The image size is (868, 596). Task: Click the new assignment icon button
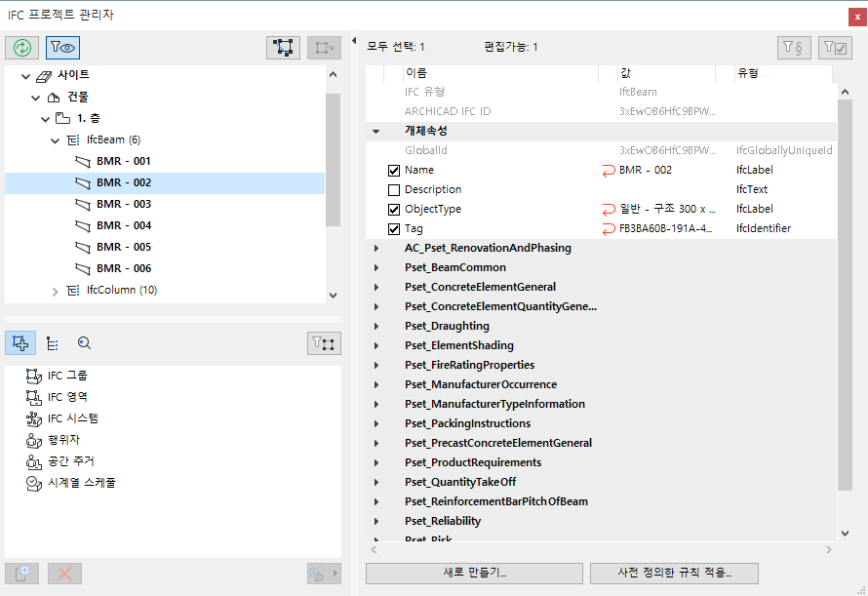point(22,574)
